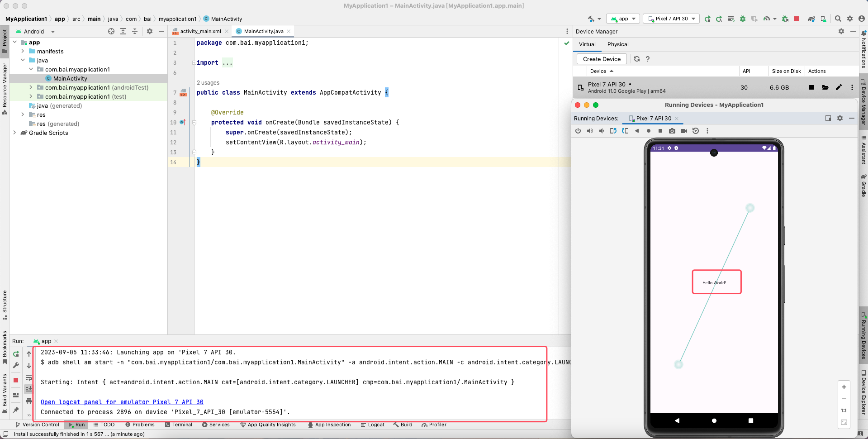Image resolution: width=868 pixels, height=439 pixels.
Task: Switch to activity_main.xml editor tab
Action: 200,31
